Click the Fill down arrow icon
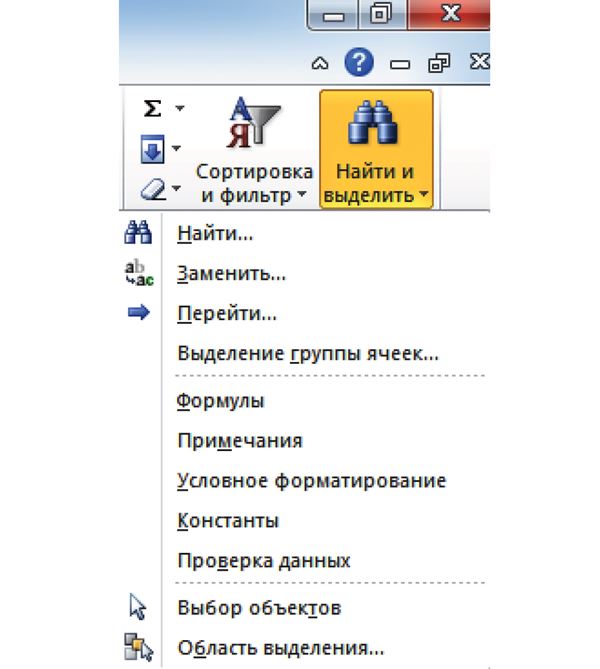 (152, 149)
